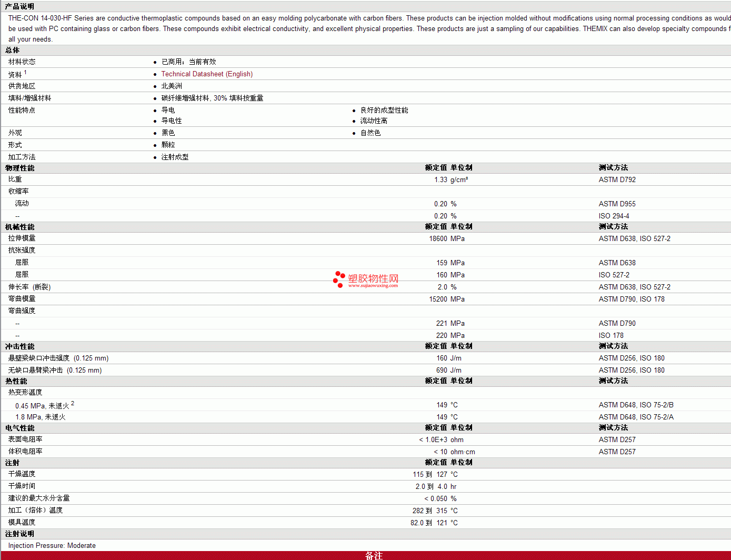Viewport: 731px width, 560px height.
Task: Select the 干燥时间 row label
Action: [22, 486]
